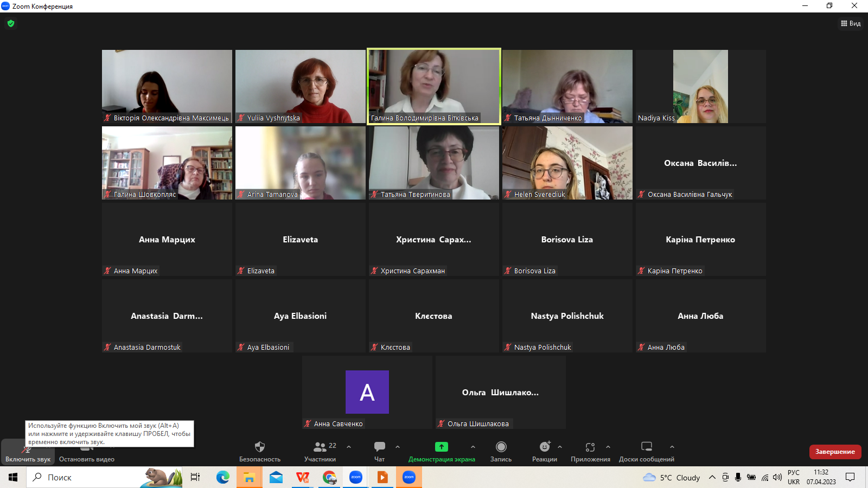Open Whiteboards (Доски сообщений) icon
Screen dimensions: 868x488
point(646,447)
